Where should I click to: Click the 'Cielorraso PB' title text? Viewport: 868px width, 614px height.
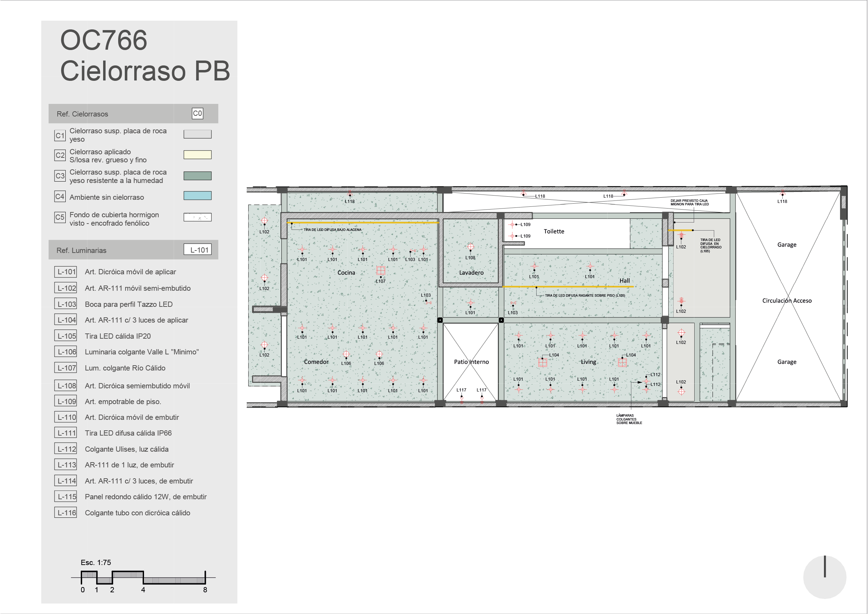[145, 71]
